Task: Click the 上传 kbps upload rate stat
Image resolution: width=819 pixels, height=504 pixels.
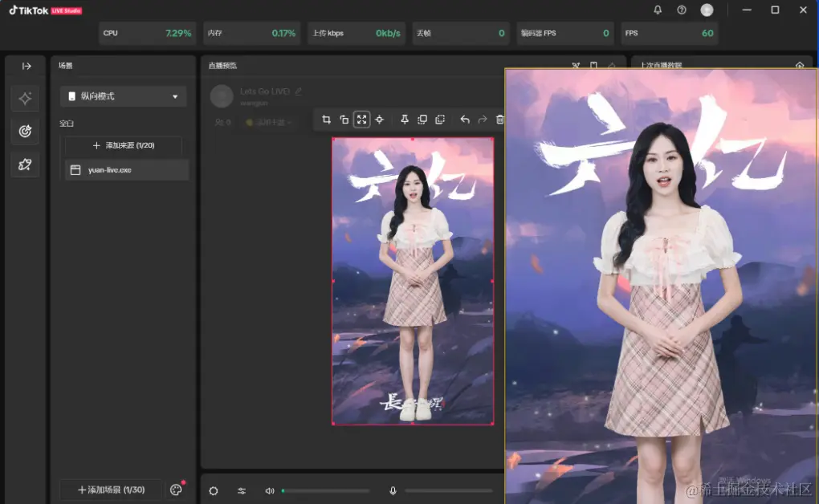Action: [357, 33]
